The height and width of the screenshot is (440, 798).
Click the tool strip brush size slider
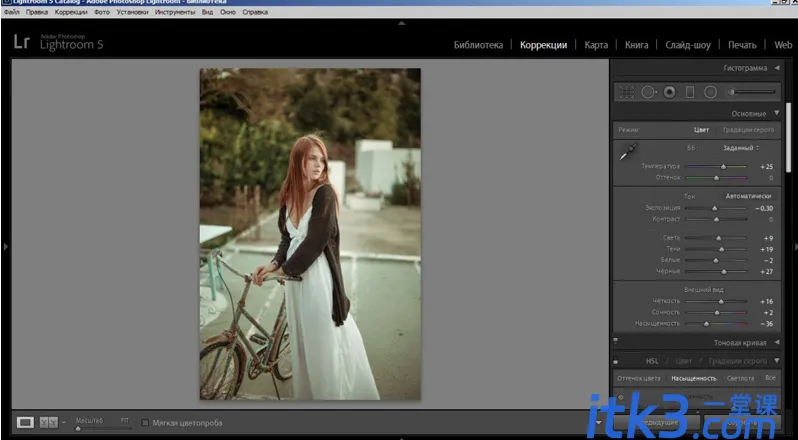point(753,92)
